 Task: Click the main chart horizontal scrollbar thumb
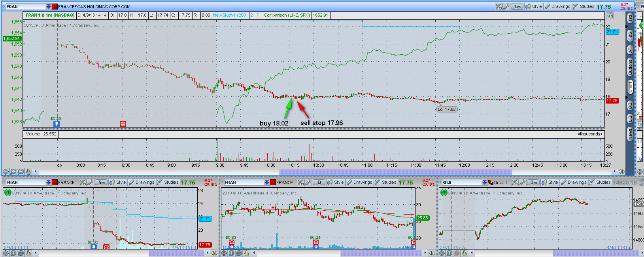click(396, 171)
